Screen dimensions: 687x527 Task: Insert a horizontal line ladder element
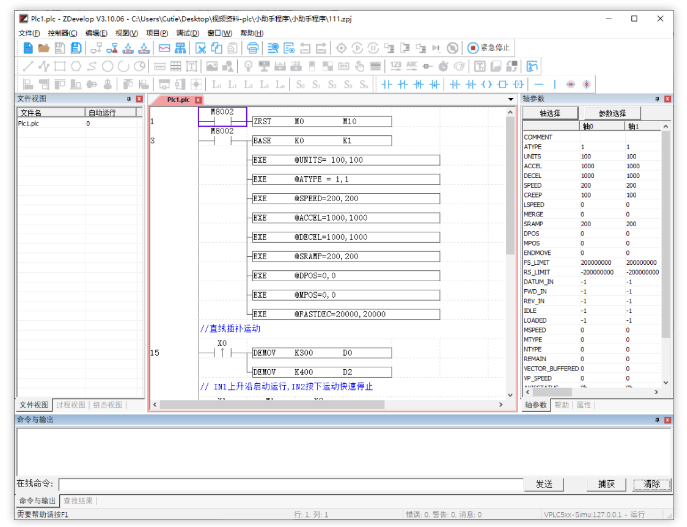(x=541, y=84)
